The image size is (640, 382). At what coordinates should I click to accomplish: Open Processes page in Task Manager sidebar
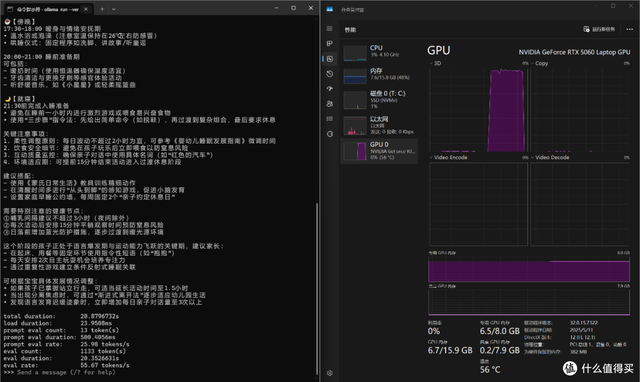329,44
